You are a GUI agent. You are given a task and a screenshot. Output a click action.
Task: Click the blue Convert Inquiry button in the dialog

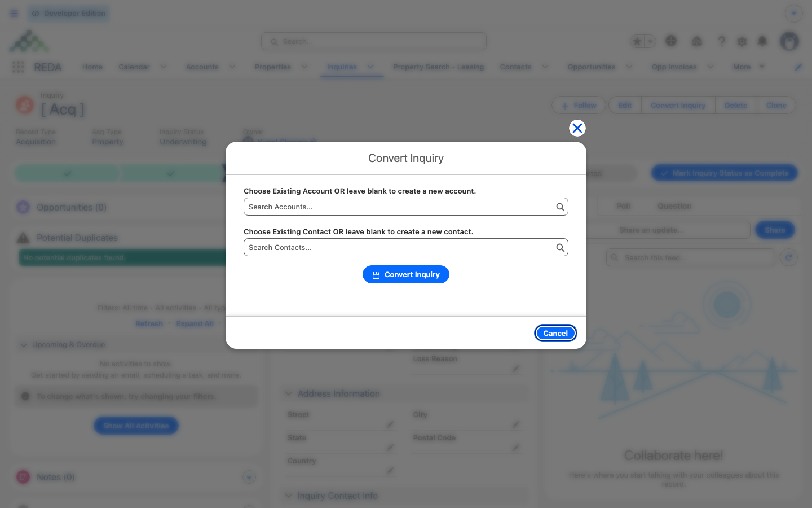406,274
